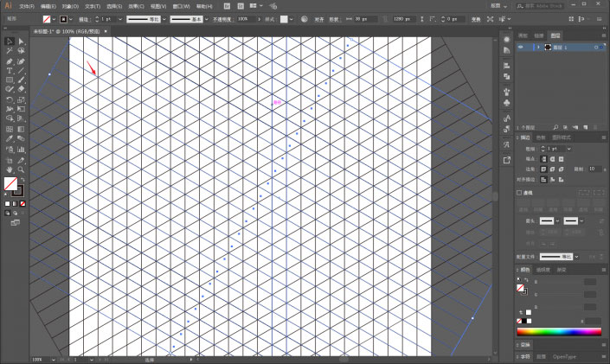Click the Fill swatch in the toolbox
The image size is (610, 364).
(10, 183)
